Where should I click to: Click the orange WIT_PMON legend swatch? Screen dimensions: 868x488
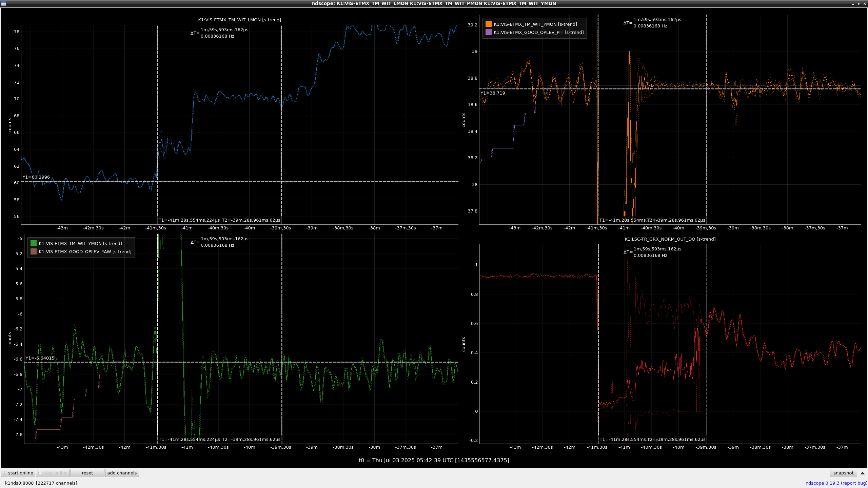coord(489,24)
